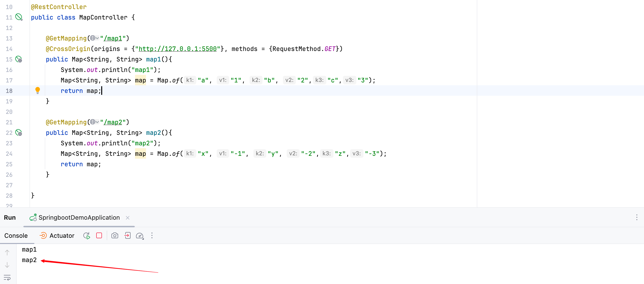Close the SpringbootDemoApplication run tab

pyautogui.click(x=127, y=218)
